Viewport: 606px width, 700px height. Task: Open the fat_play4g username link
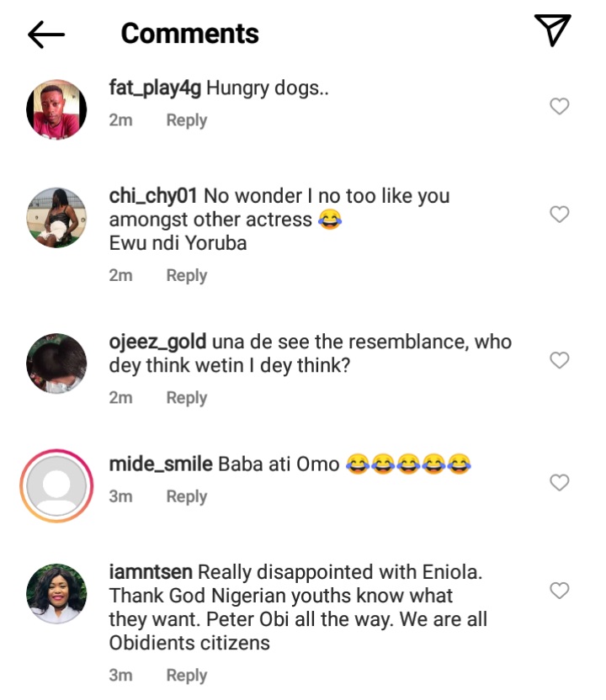pos(155,87)
